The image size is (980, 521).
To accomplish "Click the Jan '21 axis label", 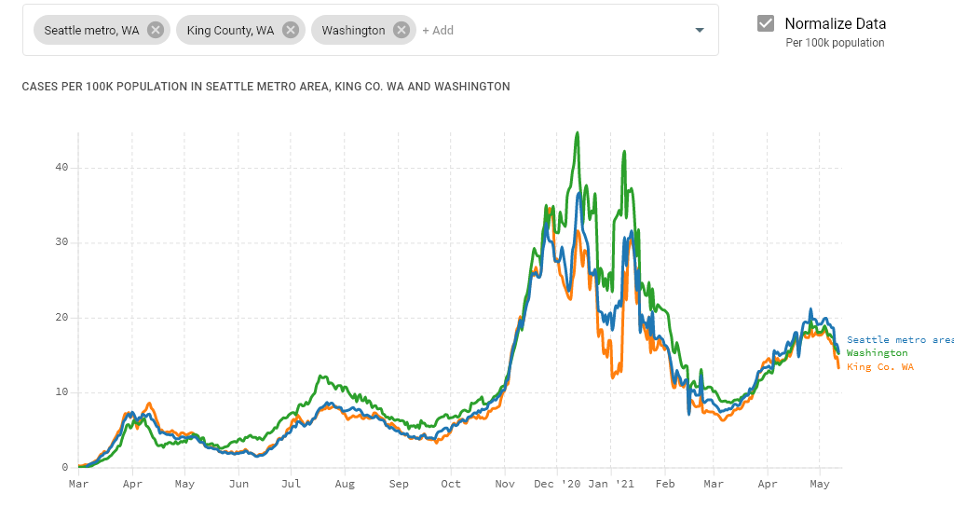I will tap(610, 484).
